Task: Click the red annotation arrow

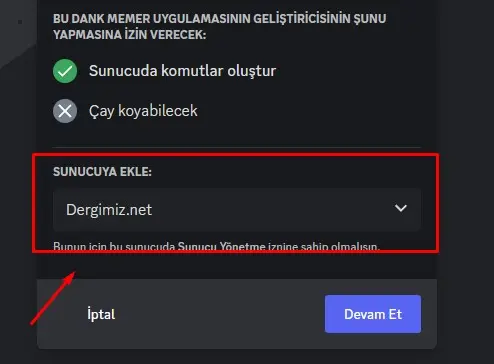Action: 53,298
